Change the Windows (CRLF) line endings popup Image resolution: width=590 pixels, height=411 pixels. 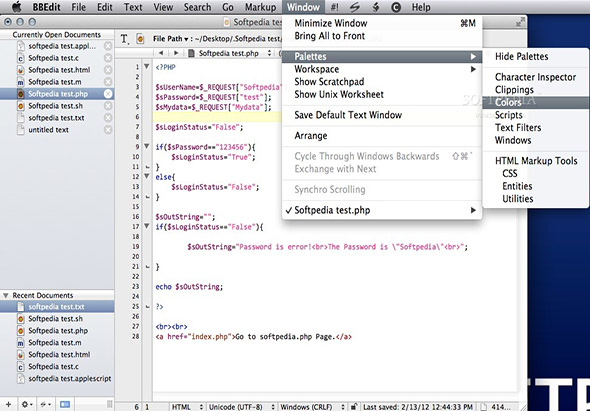pos(312,407)
